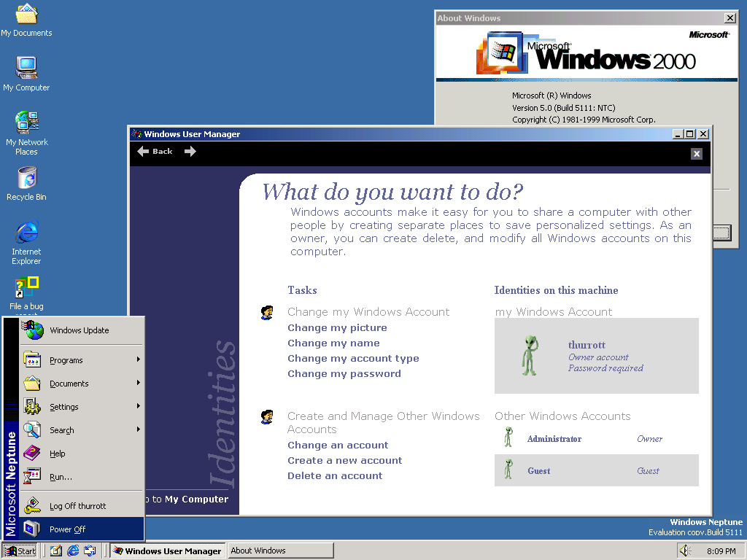Choose Power Off in the Start menu
747x560 pixels.
click(x=67, y=529)
